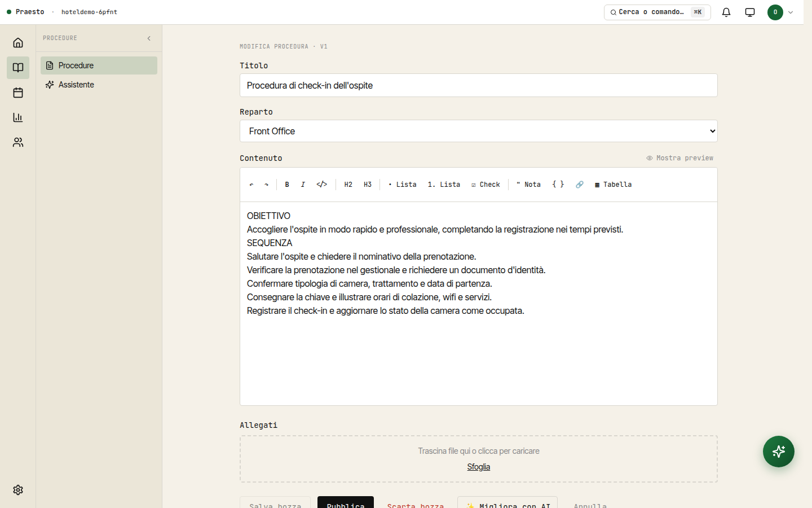Open the users icon in sidebar
The height and width of the screenshot is (508, 812).
point(18,142)
